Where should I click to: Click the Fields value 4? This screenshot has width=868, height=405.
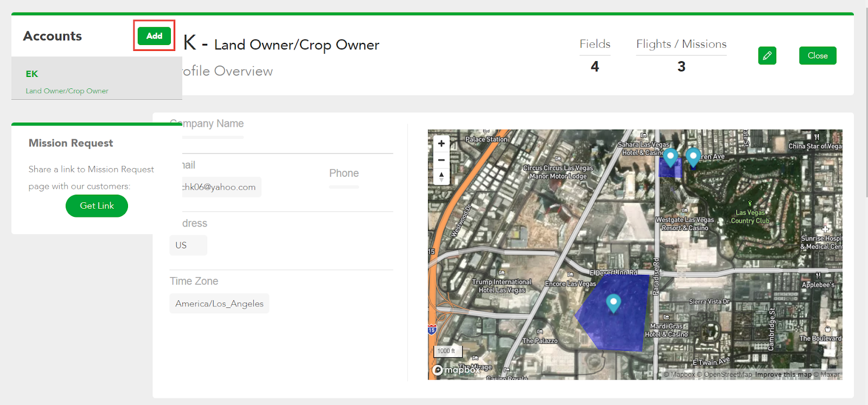click(x=595, y=67)
